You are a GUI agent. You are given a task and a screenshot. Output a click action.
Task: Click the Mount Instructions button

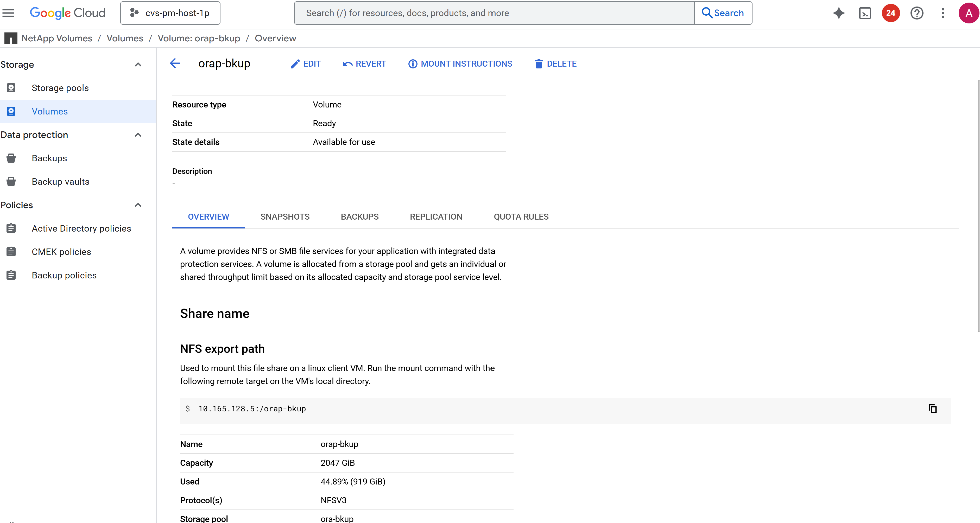pos(460,64)
